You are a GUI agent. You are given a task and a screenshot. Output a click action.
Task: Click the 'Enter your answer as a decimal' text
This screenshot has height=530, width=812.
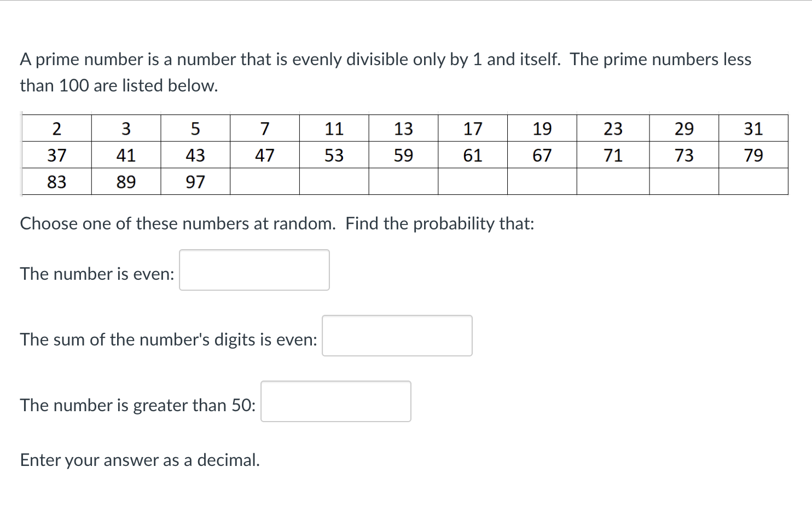(x=140, y=460)
